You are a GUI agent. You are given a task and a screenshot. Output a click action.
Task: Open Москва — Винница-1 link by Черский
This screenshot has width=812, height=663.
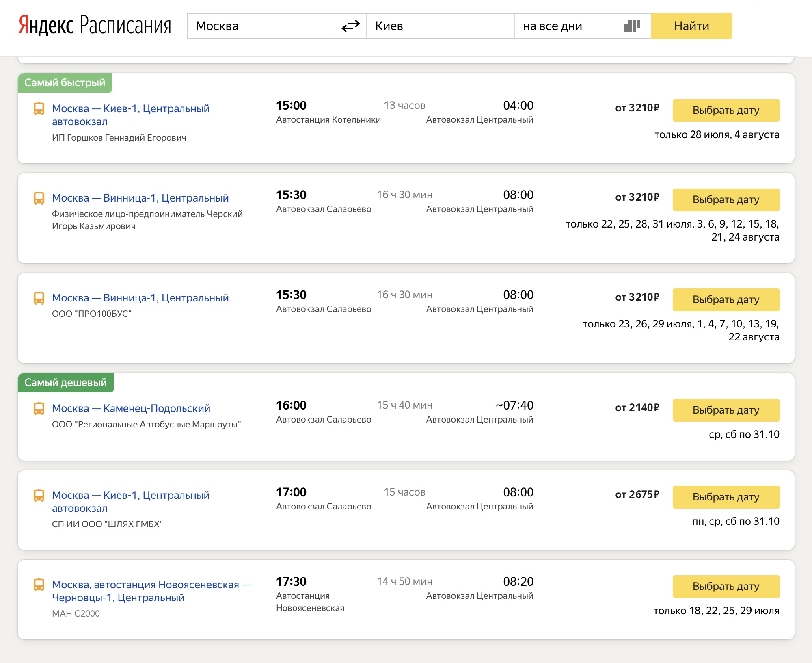[140, 198]
